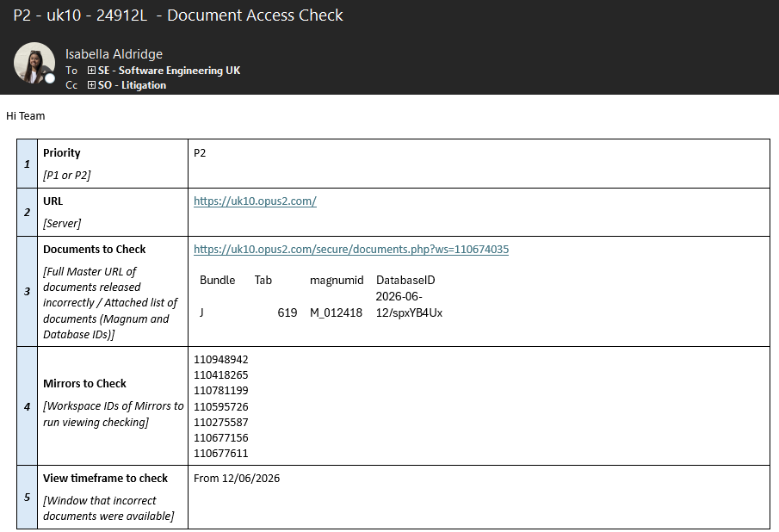Viewport: 779px width, 532px height.
Task: Click the magnumid column header
Action: (x=337, y=280)
